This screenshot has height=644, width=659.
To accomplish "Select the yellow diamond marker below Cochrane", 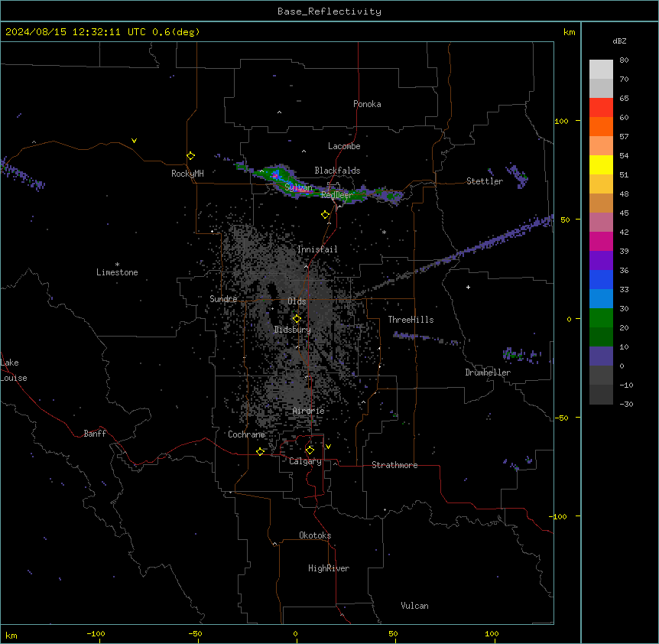I will coord(260,451).
